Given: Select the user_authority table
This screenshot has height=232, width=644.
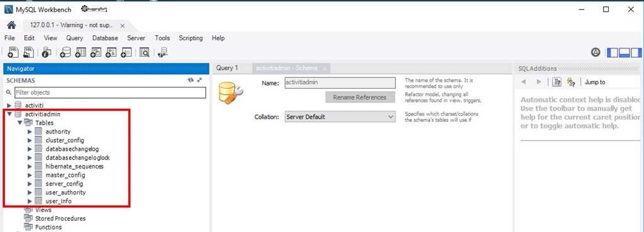Looking at the screenshot, I should [65, 192].
